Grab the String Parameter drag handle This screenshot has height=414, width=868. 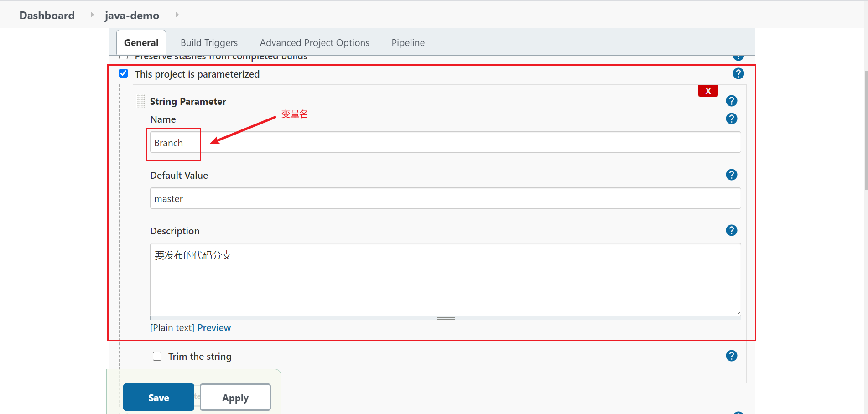click(141, 101)
